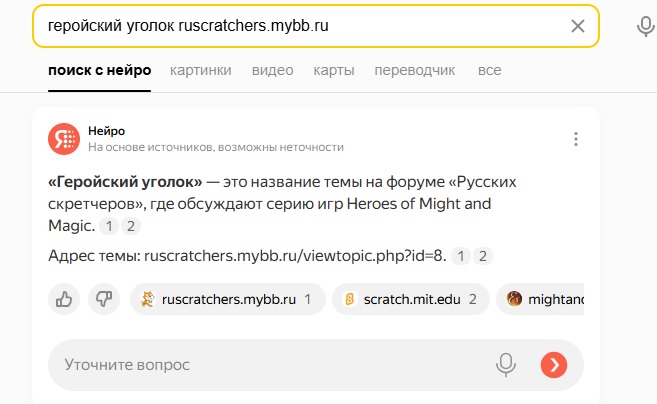
Task: Open the карты tab
Action: (x=334, y=70)
